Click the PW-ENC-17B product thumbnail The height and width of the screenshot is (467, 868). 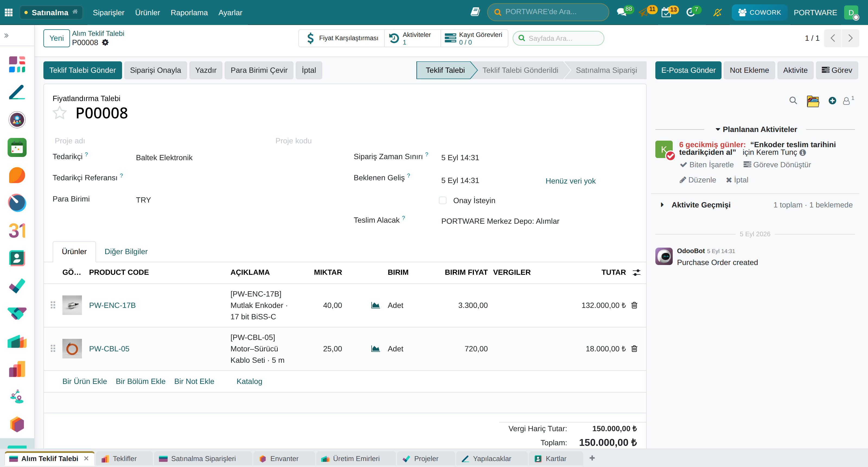tap(72, 305)
